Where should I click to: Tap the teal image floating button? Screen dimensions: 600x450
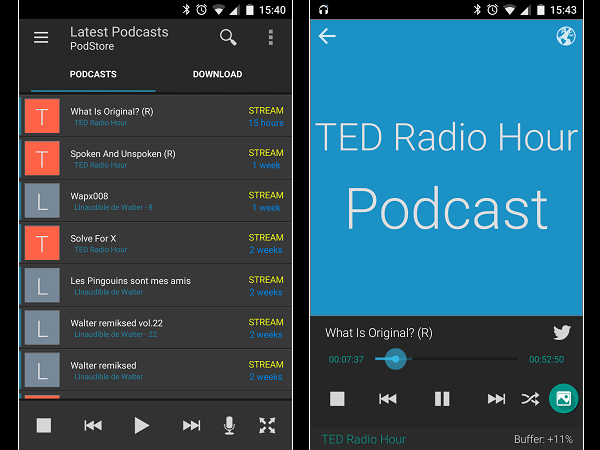(x=563, y=399)
